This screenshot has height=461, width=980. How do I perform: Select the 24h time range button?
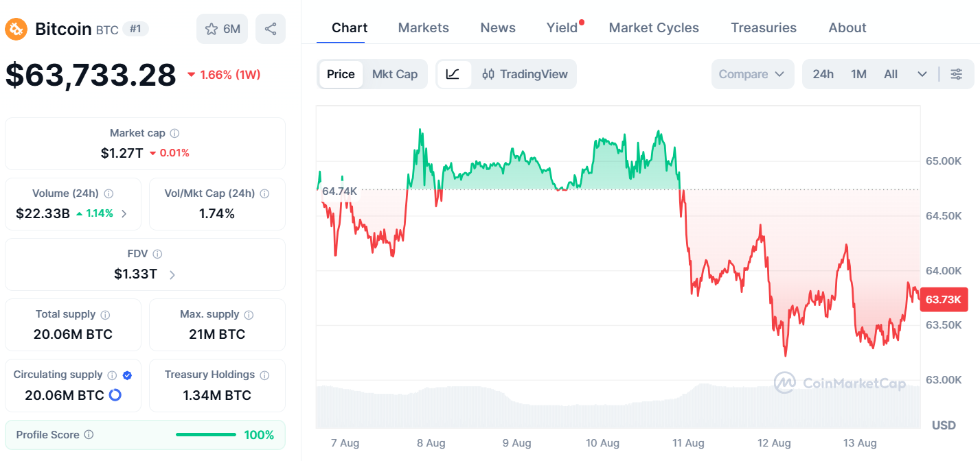click(x=823, y=74)
